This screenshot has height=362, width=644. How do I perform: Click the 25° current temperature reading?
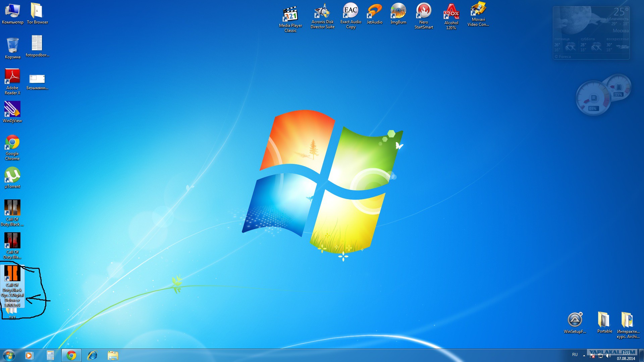[x=621, y=12]
